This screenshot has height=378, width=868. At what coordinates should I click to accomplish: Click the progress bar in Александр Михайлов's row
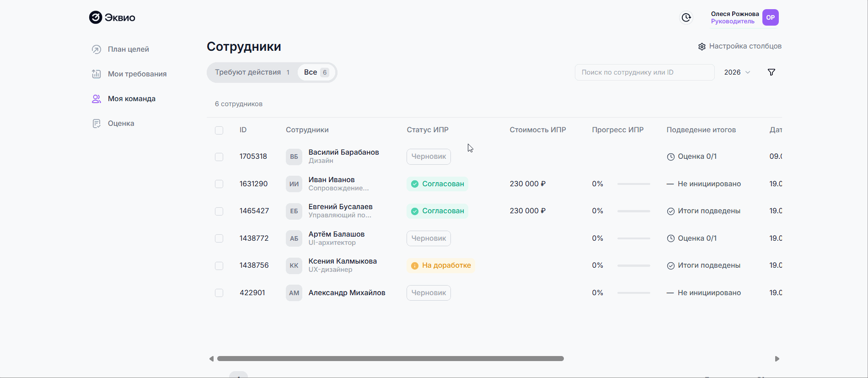[x=634, y=293]
